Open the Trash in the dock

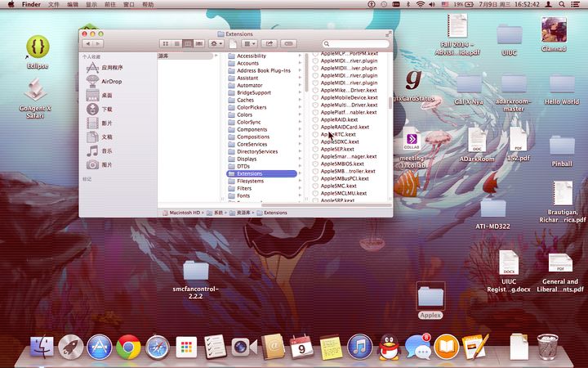pos(547,347)
